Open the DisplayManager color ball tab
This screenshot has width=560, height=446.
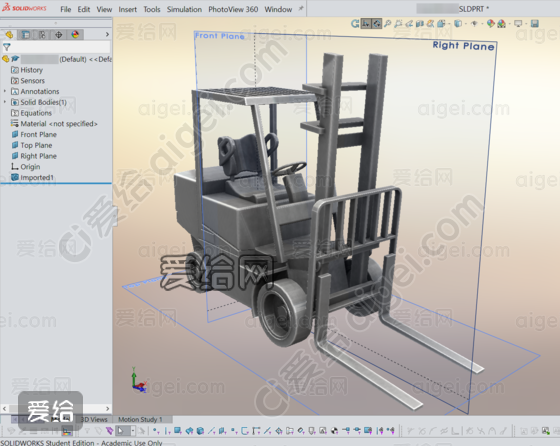tap(75, 35)
